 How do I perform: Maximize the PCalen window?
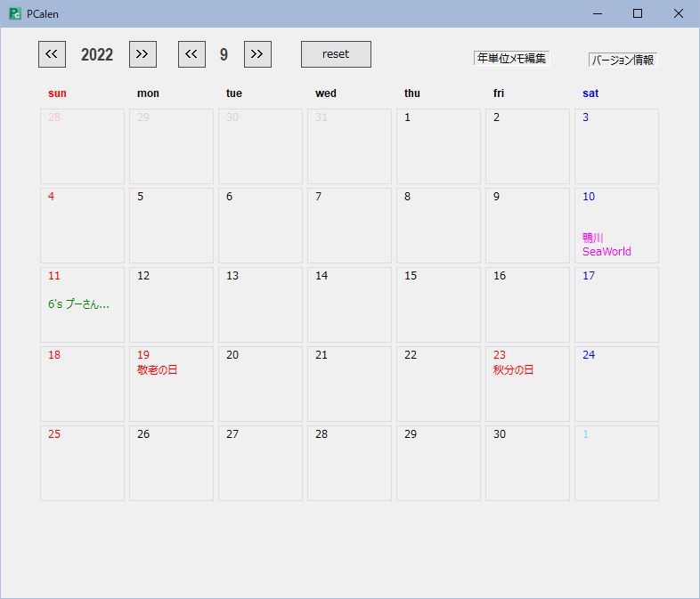pyautogui.click(x=638, y=14)
